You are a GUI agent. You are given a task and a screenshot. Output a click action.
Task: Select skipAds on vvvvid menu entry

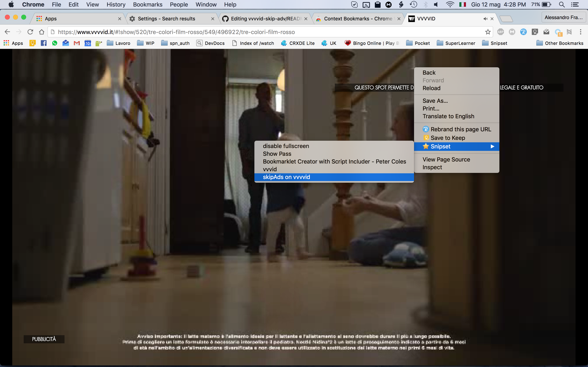tap(286, 177)
